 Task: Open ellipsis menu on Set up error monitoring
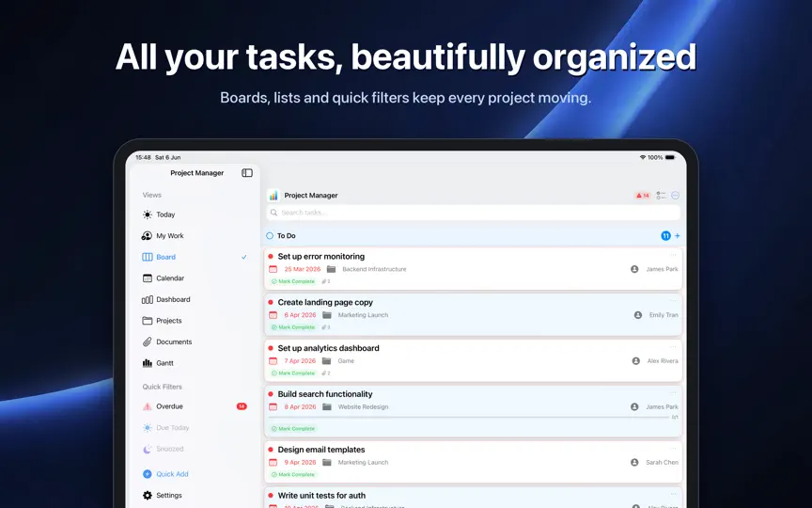click(x=673, y=255)
